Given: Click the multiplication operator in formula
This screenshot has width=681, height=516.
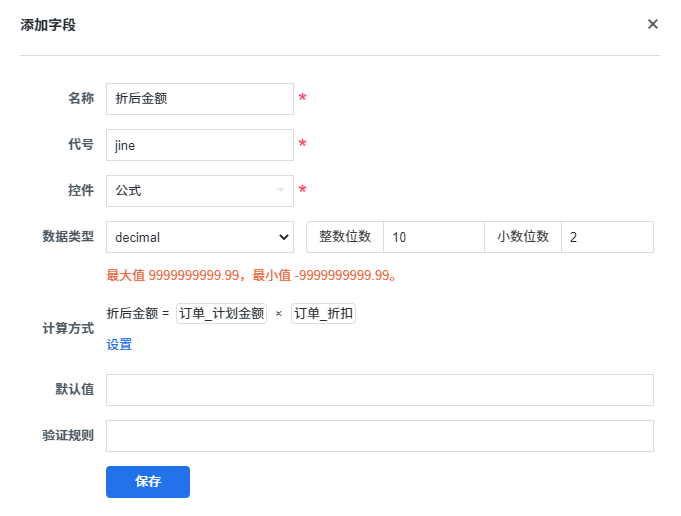Looking at the screenshot, I should pos(279,314).
